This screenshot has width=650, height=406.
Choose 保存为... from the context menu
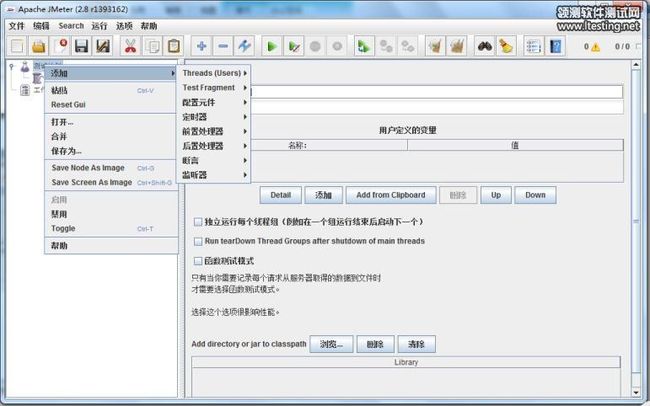[111, 151]
